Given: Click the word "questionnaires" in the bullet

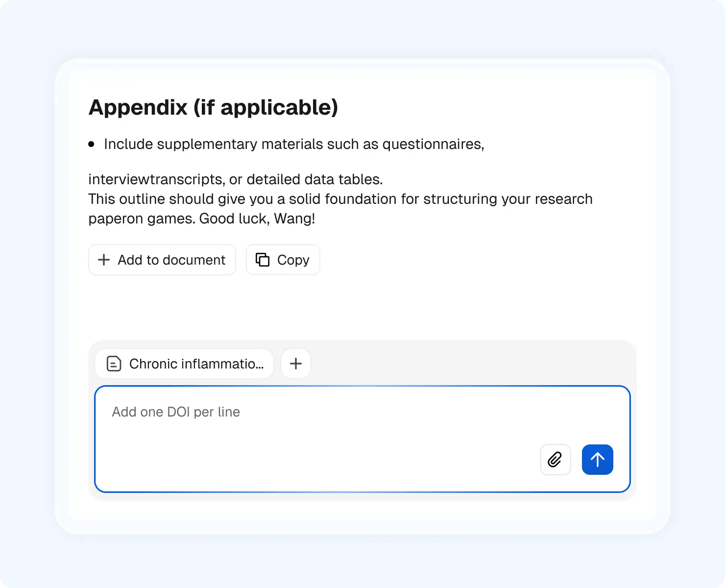Looking at the screenshot, I should click(x=433, y=144).
